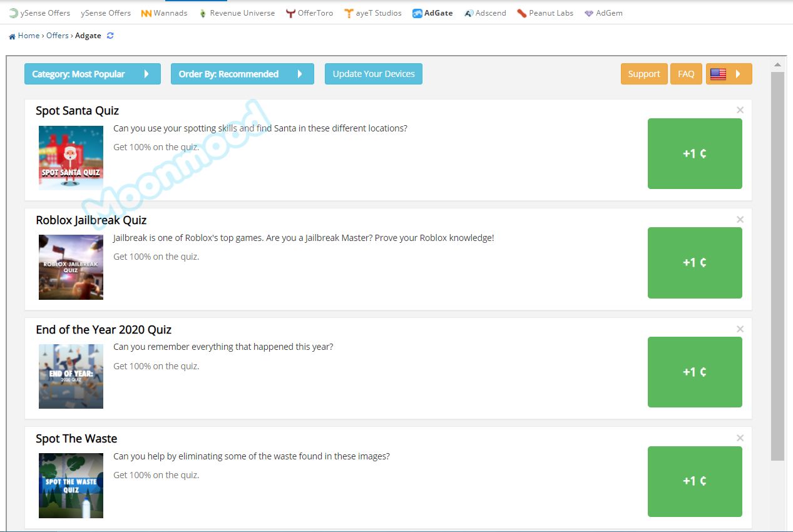The height and width of the screenshot is (532, 793).
Task: Switch to the Peanut Labs tab
Action: click(545, 13)
